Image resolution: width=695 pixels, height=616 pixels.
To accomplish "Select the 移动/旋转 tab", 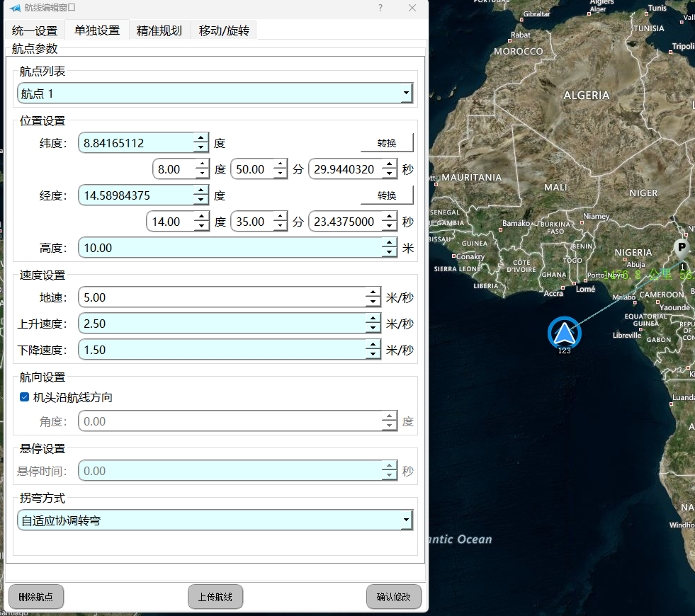I will pos(224,30).
